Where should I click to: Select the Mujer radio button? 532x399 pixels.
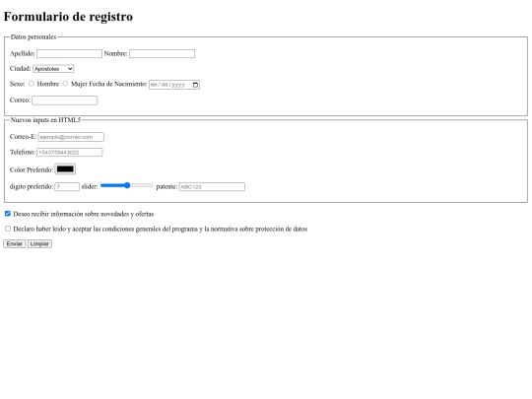65,84
